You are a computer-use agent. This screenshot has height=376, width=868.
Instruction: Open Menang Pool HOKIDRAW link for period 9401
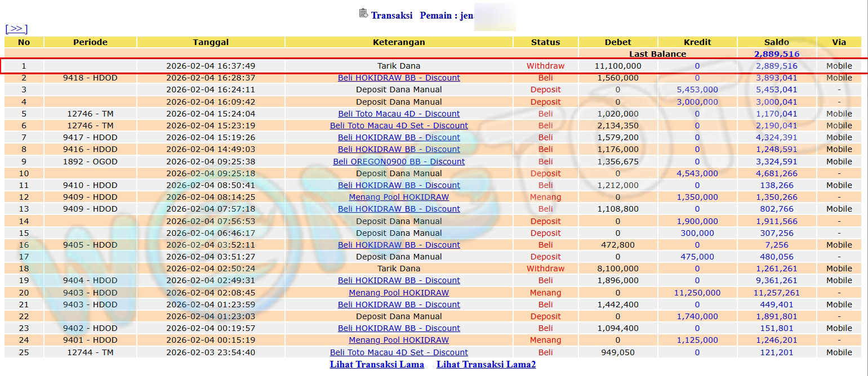[399, 340]
